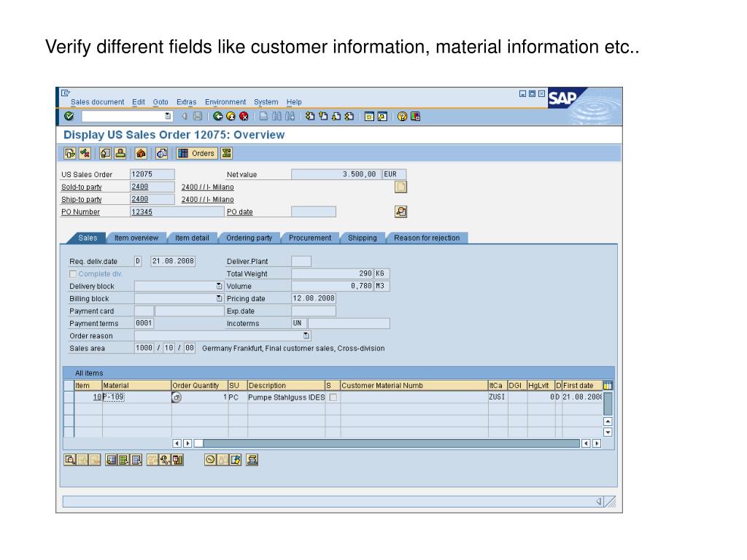This screenshot has height=560, width=747.
Task: Switch to the Procurement tab
Action: (x=310, y=238)
